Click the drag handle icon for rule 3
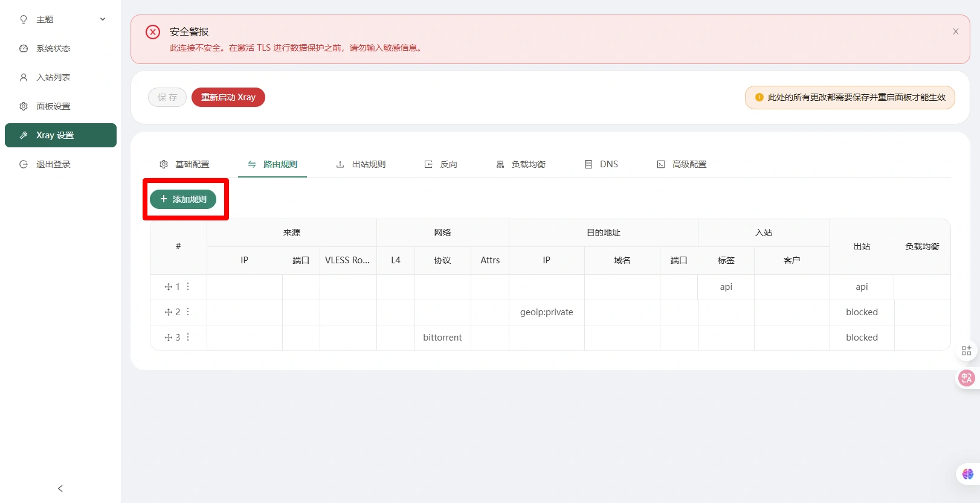The image size is (980, 503). pos(169,338)
